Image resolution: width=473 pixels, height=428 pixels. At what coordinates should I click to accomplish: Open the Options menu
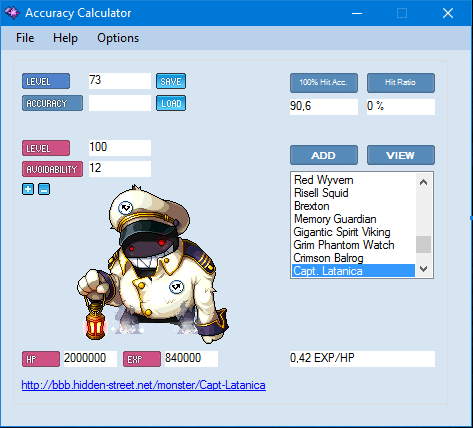118,38
